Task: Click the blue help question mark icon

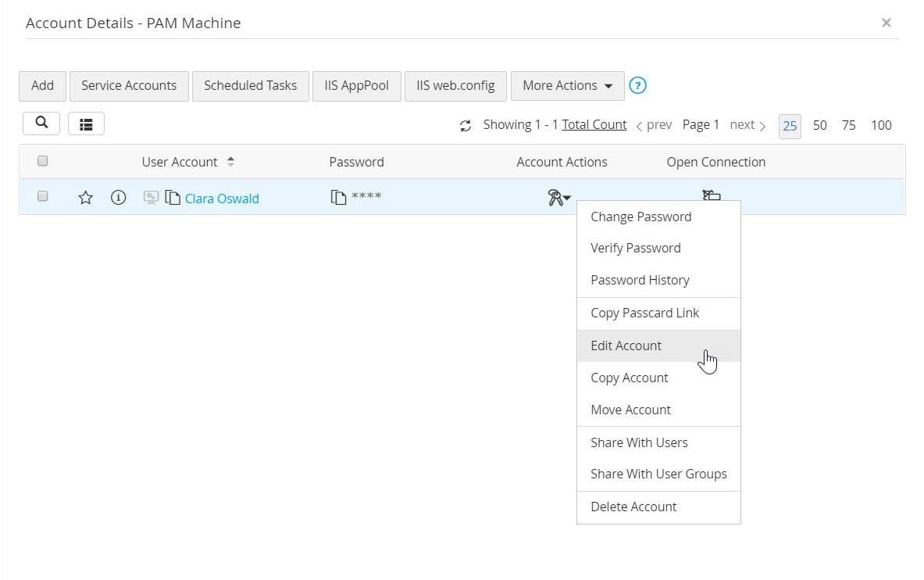Action: [637, 85]
